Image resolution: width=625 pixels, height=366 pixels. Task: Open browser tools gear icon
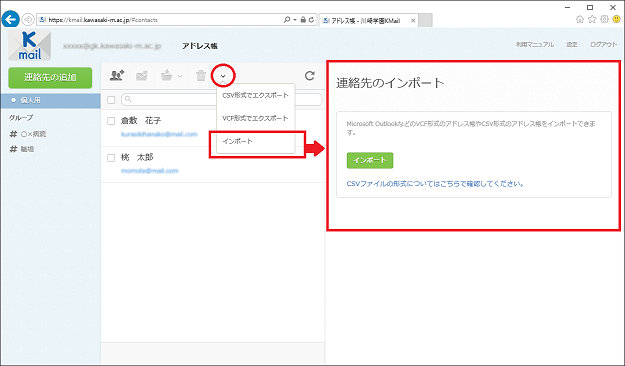pos(604,19)
